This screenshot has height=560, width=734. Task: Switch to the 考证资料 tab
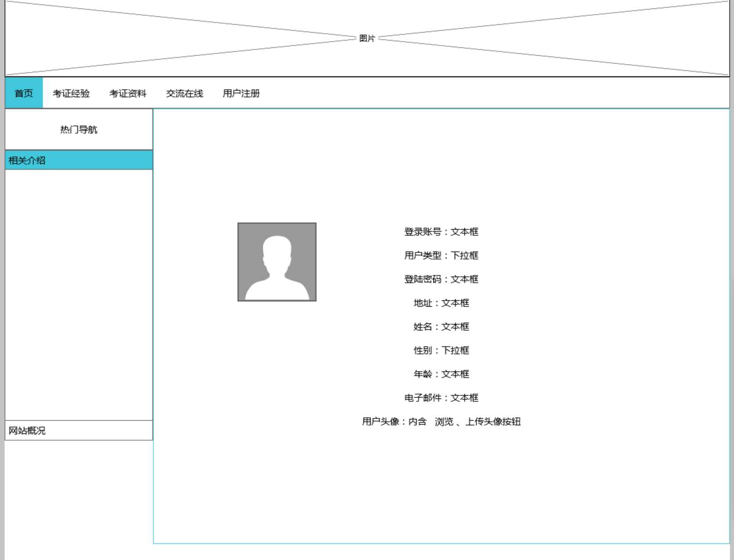[x=128, y=94]
